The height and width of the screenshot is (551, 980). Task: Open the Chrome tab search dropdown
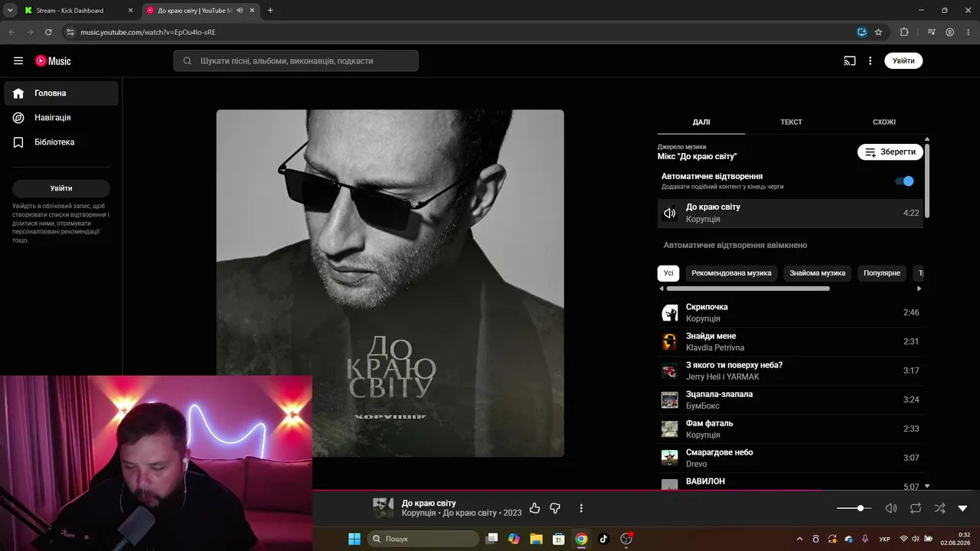coord(10,11)
